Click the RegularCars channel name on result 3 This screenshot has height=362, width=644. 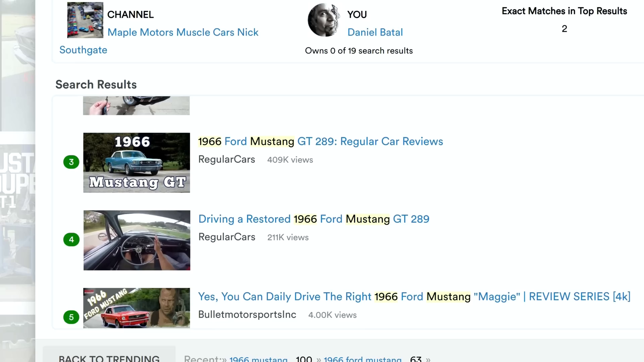click(226, 159)
